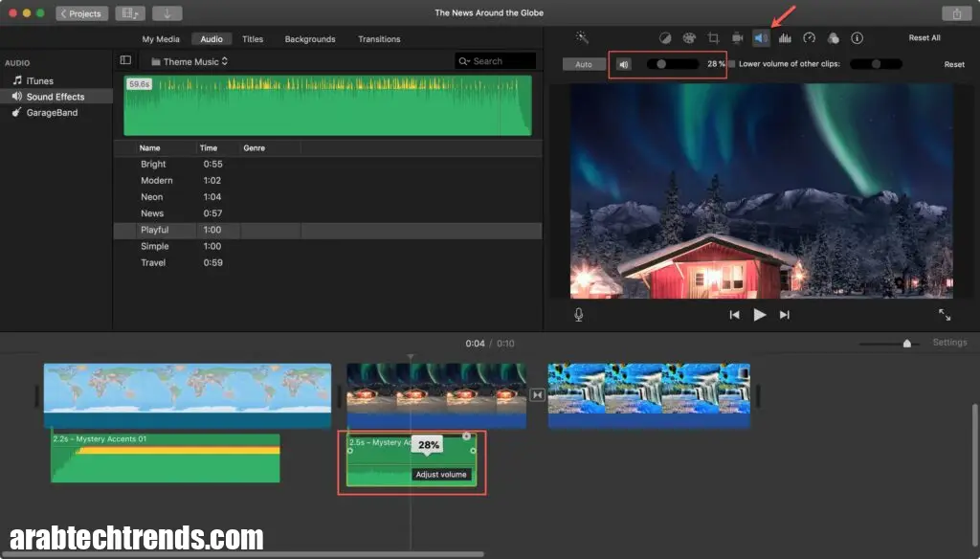Open the Cropping tool
Screen dimensions: 980x559
[x=713, y=38]
